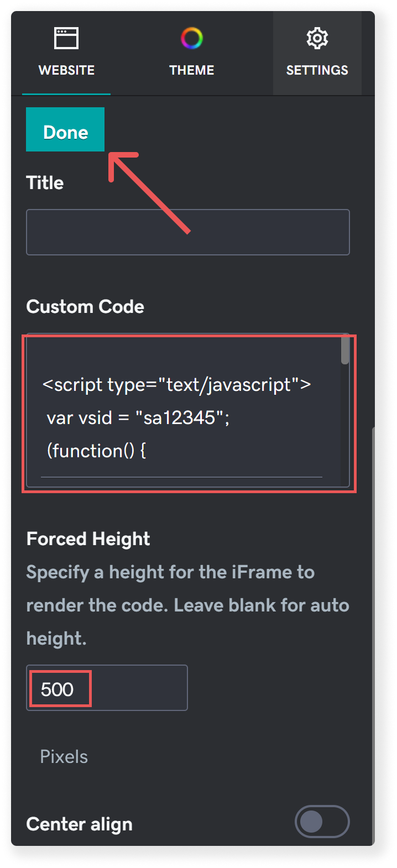Image resolution: width=397 pixels, height=868 pixels.
Task: Click the Custom Code heading label
Action: pyautogui.click(x=85, y=306)
